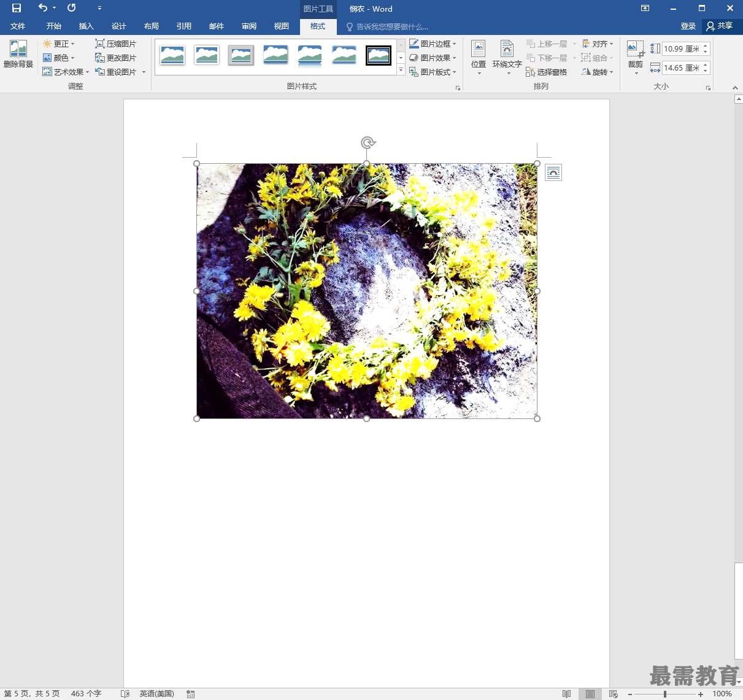The image size is (743, 700).
Task: Open Wrap Text (环绕文字) dropdown
Action: [x=507, y=58]
